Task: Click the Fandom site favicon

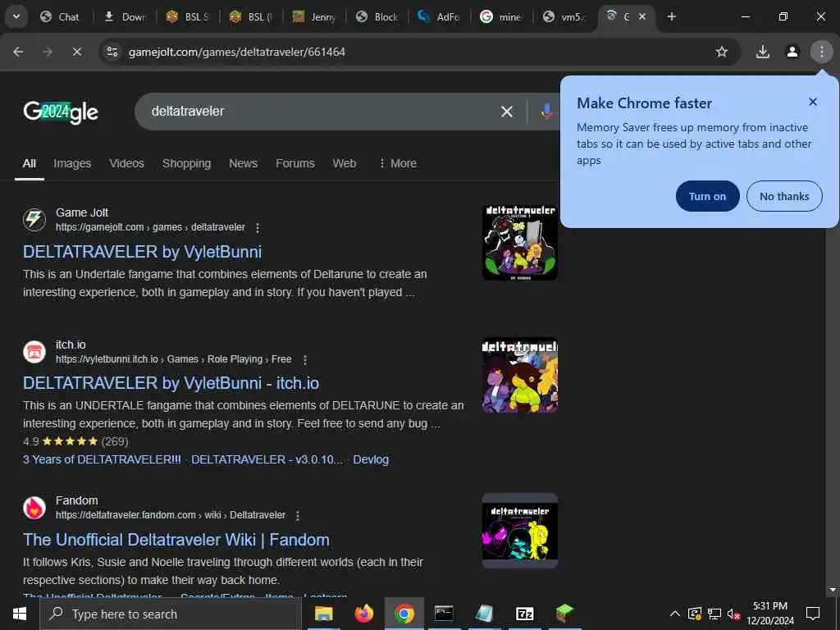Action: click(34, 508)
